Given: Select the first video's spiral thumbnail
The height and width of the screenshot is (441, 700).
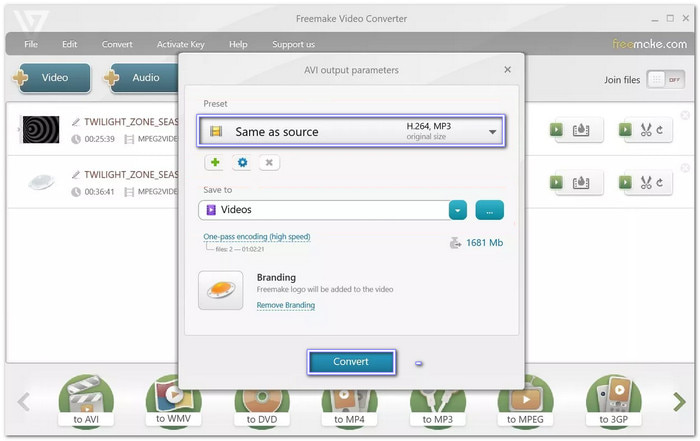Looking at the screenshot, I should [41, 129].
